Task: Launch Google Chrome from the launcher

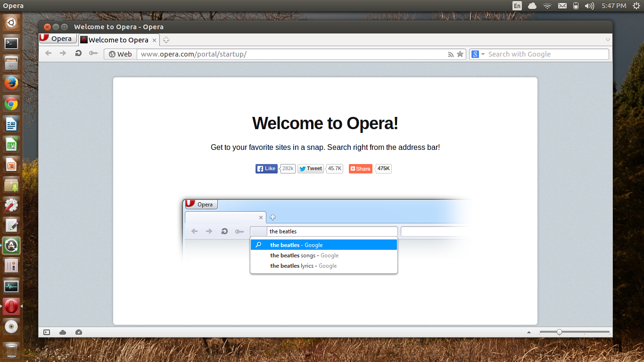Action: coord(11,104)
